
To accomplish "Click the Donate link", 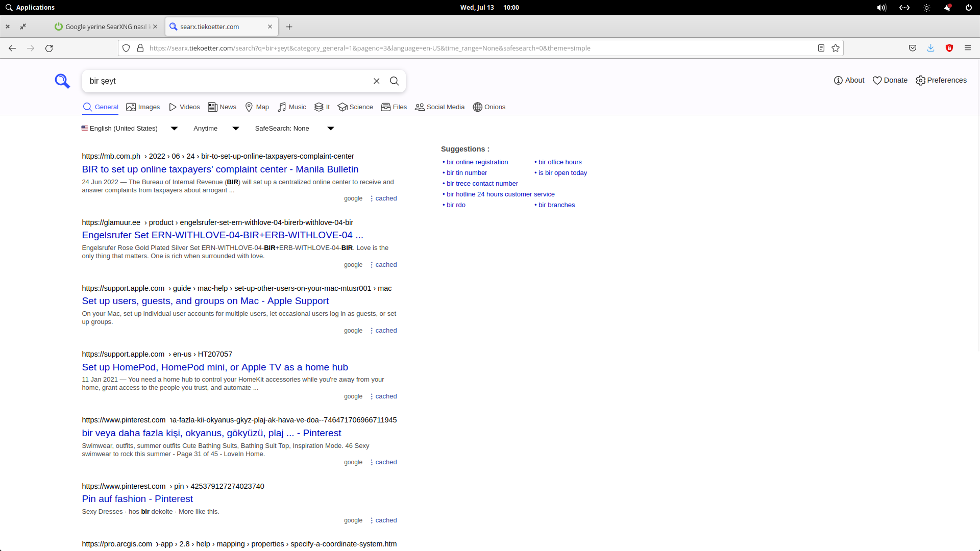I will pos(890,80).
